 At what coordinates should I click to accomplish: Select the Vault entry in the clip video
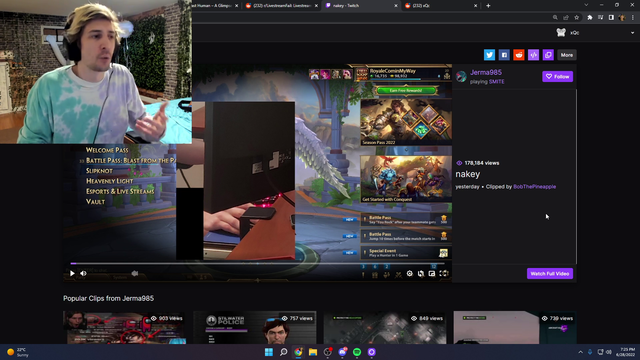pos(95,201)
